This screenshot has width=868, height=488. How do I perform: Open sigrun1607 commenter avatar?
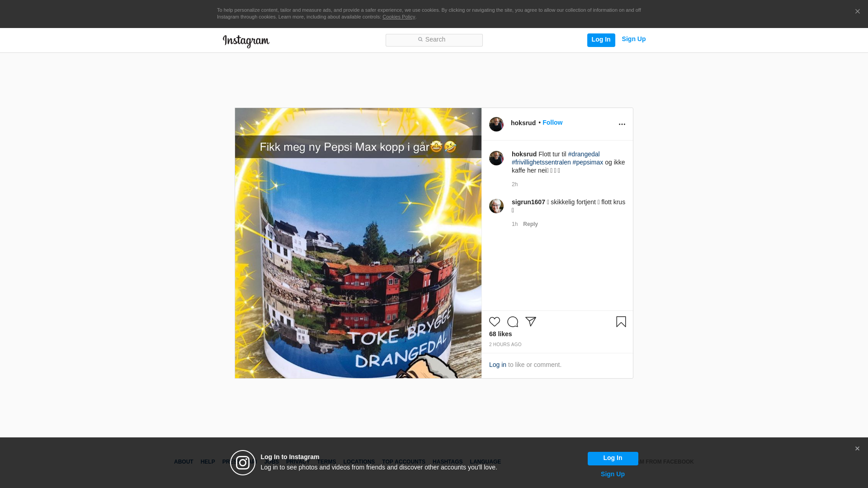coord(496,206)
